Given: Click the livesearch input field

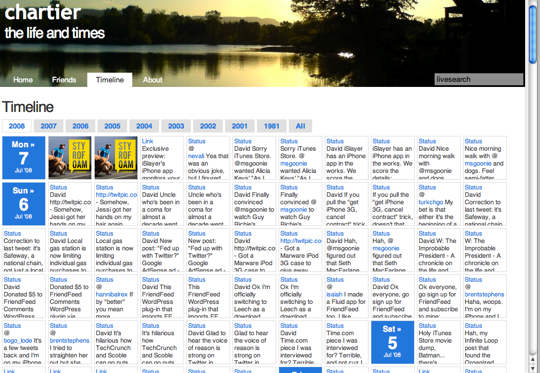Looking at the screenshot, I should 479,79.
